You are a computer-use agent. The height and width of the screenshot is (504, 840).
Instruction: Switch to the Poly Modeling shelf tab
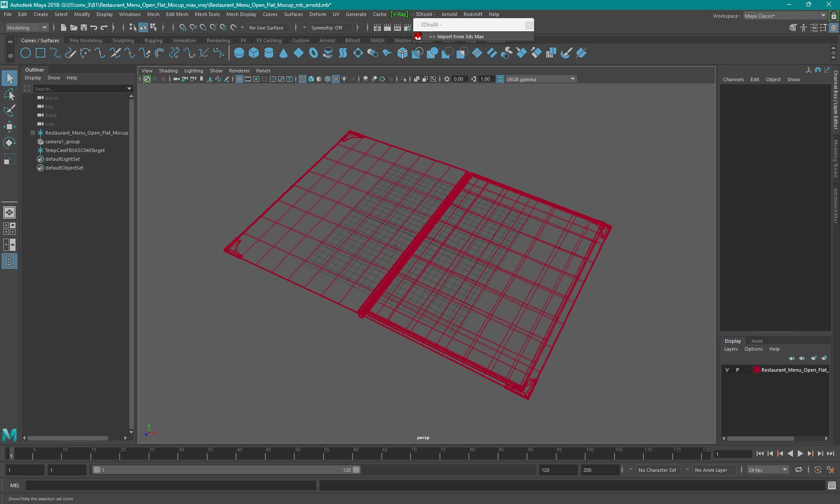86,41
